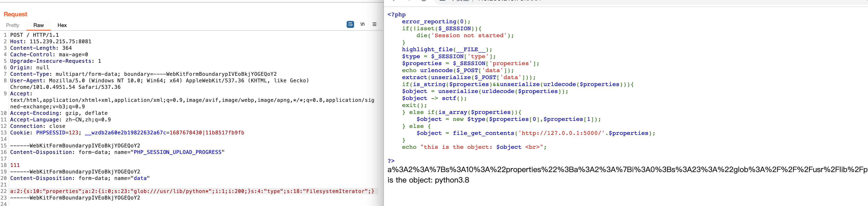
Task: Click the Content-Type multipart/form-data header
Action: coord(143,74)
